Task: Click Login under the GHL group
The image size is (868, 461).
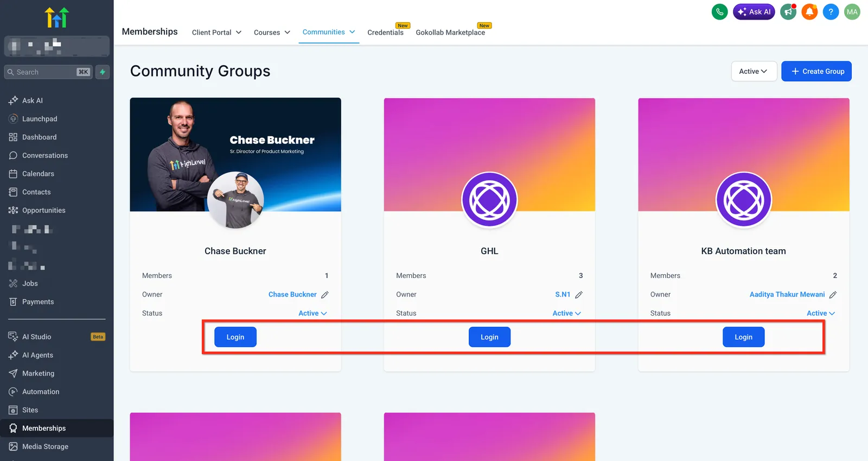Action: (489, 337)
